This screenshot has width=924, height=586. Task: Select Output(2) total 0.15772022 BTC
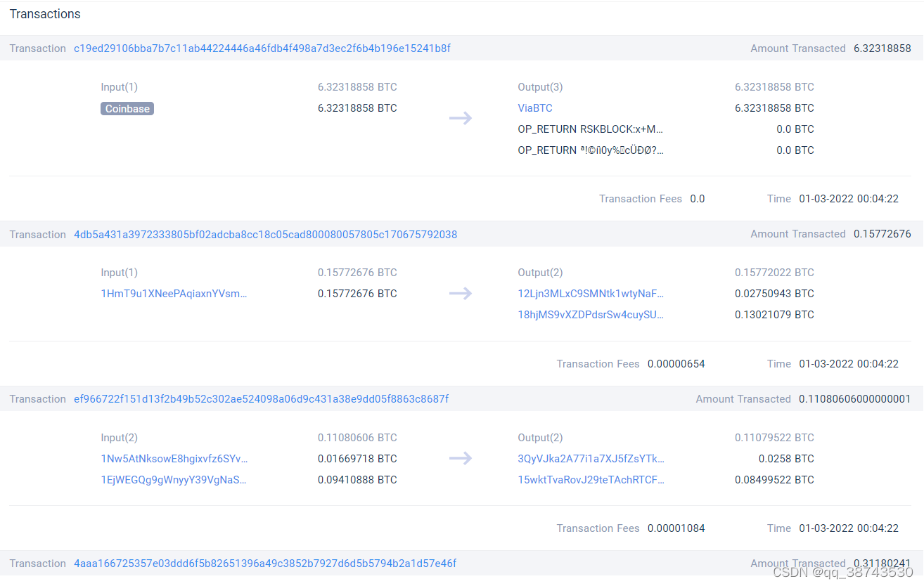click(x=774, y=273)
